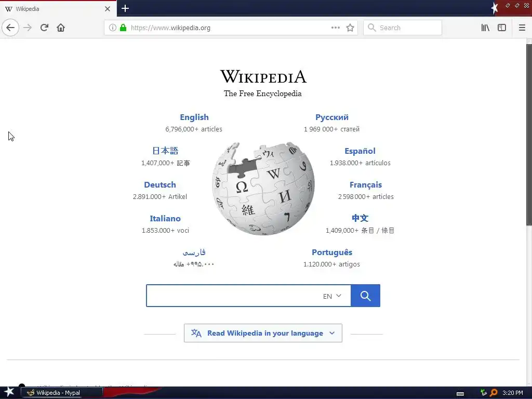Click the 2.891.000+ Artikel text
The image size is (532, 399).
160,196
